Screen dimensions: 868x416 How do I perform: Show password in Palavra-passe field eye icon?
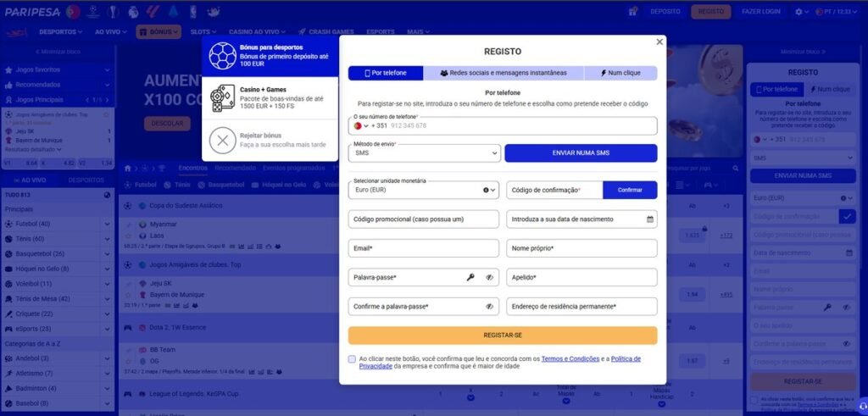point(489,278)
